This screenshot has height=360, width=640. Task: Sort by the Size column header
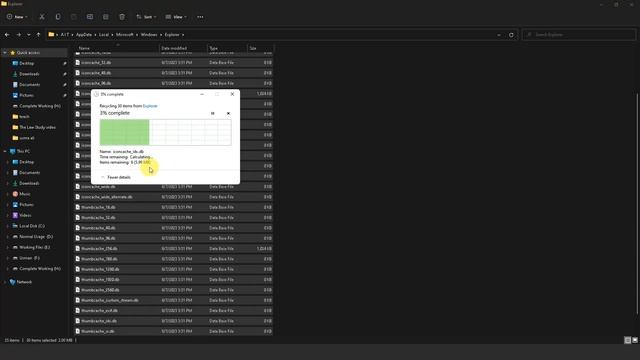point(260,48)
